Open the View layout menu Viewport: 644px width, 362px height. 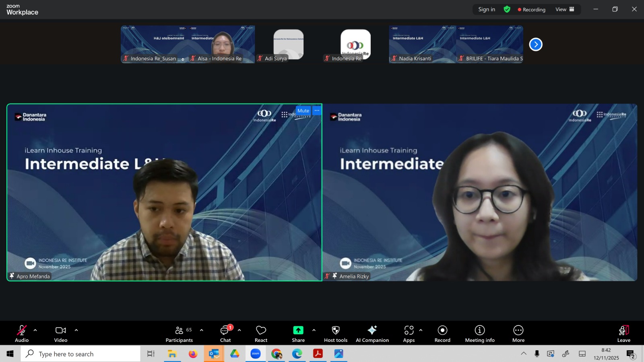pos(565,9)
